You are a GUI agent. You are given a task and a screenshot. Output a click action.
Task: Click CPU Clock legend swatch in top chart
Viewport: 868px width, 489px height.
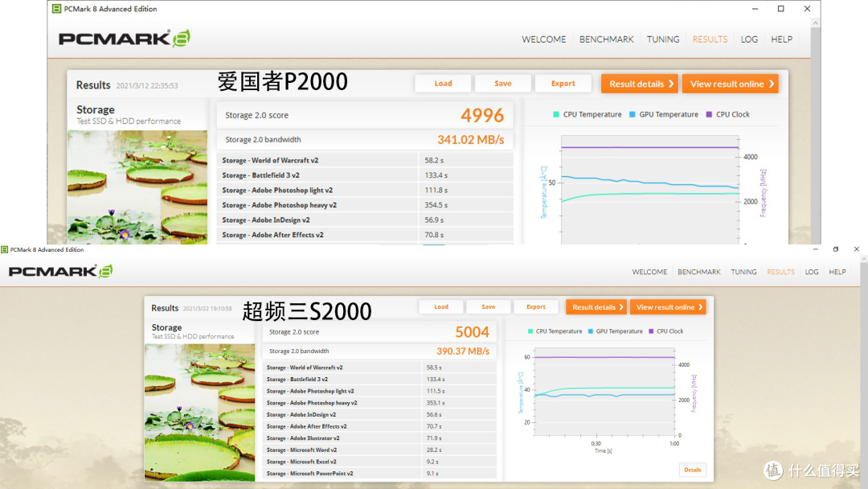point(709,115)
